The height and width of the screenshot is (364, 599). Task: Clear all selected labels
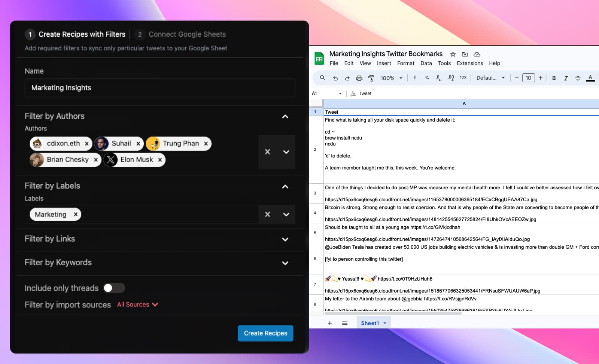[x=267, y=214]
